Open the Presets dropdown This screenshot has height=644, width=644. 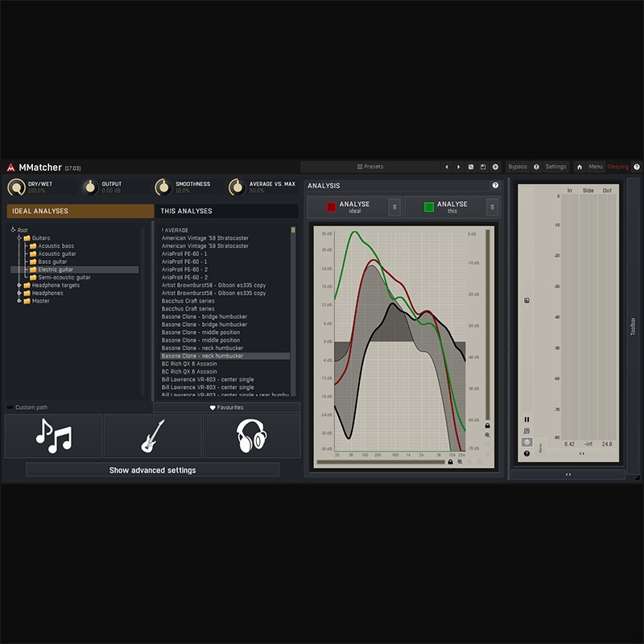(370, 167)
